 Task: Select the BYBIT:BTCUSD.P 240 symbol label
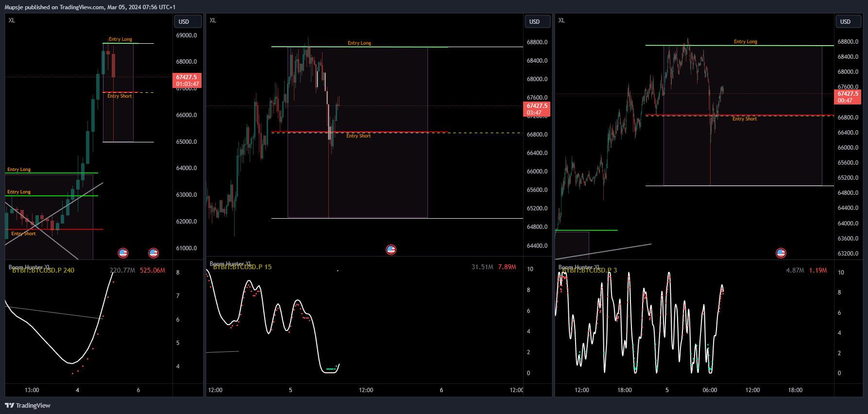point(43,271)
